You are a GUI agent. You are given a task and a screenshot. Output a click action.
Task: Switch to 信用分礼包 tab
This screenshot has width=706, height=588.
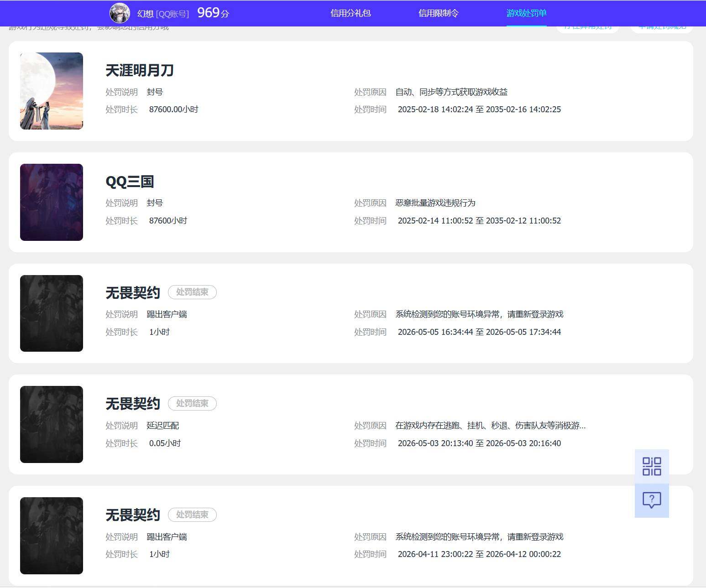[x=350, y=13]
